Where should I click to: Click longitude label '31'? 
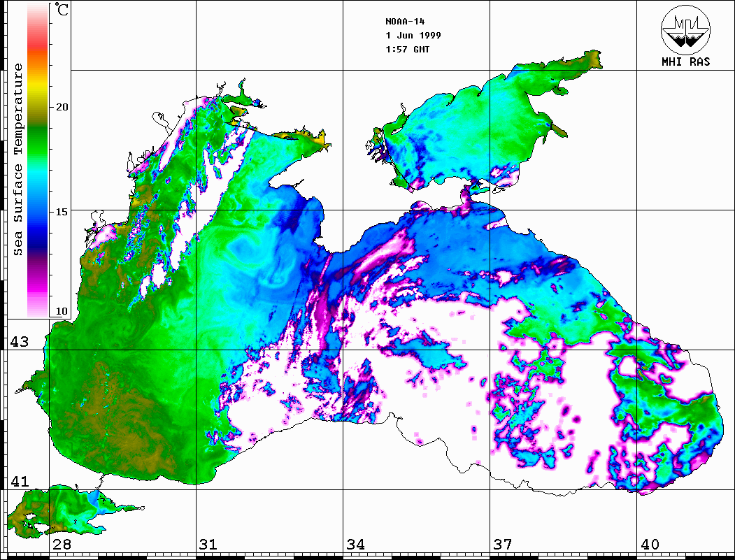208,545
